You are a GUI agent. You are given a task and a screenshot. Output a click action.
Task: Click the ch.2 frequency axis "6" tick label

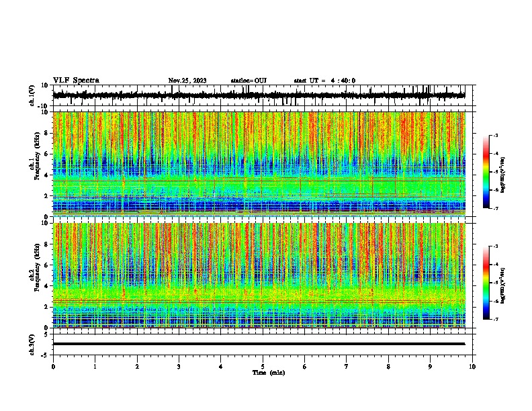point(46,265)
